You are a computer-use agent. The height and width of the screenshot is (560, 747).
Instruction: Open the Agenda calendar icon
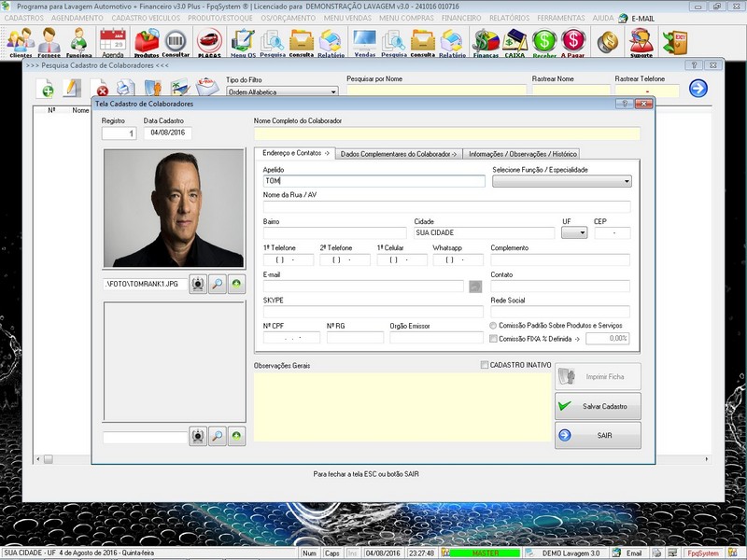113,42
